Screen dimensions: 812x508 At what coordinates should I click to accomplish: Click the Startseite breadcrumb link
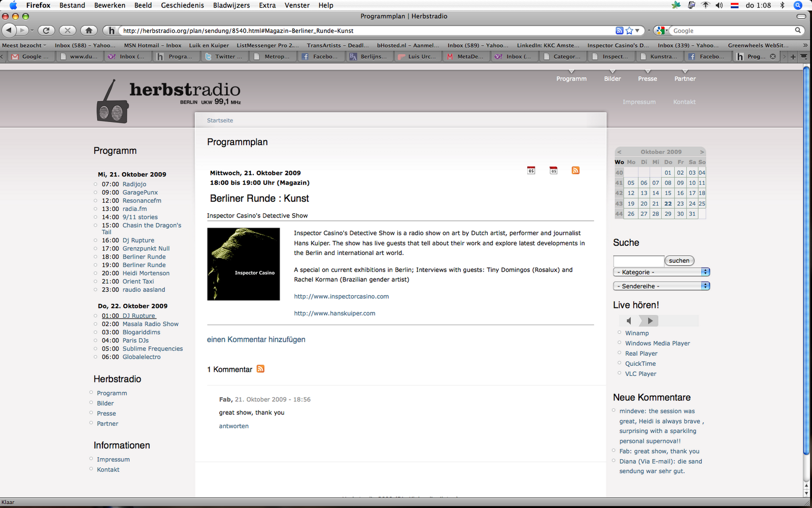(x=220, y=120)
